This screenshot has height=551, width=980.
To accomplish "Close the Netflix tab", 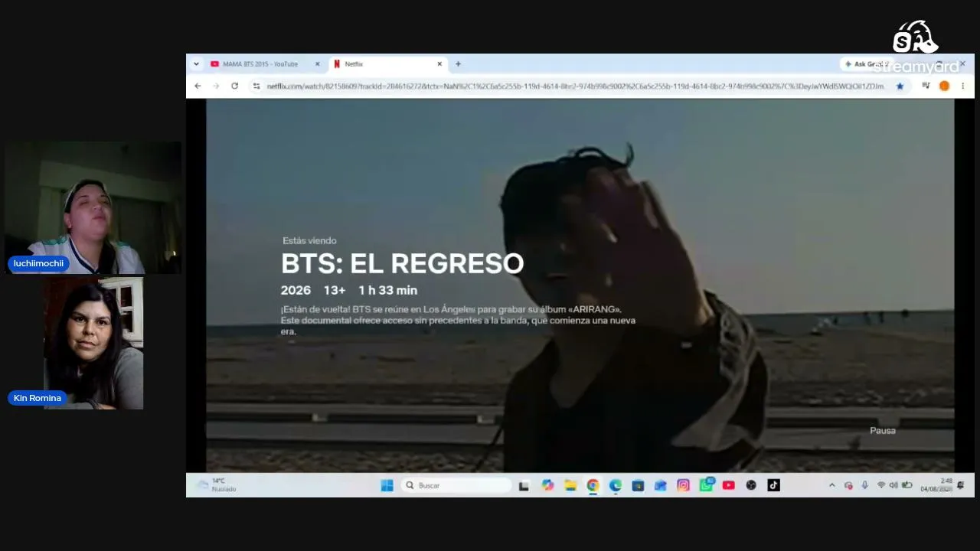I will pos(439,64).
